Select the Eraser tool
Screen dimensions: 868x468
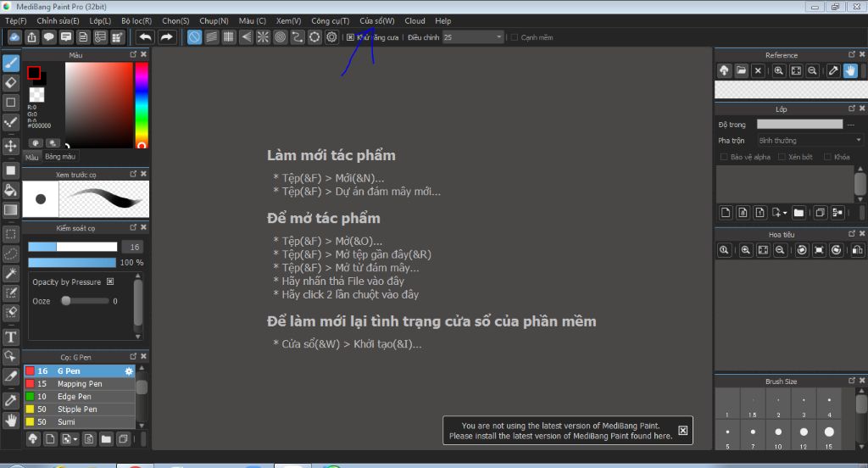pos(11,83)
